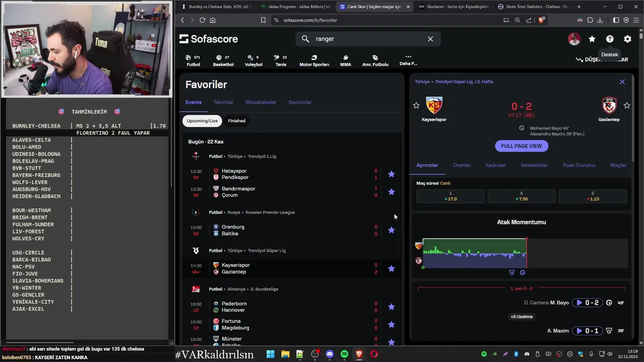Viewport: 644px width, 362px height.
Task: Switch to the Sporcular tab
Action: (300, 102)
